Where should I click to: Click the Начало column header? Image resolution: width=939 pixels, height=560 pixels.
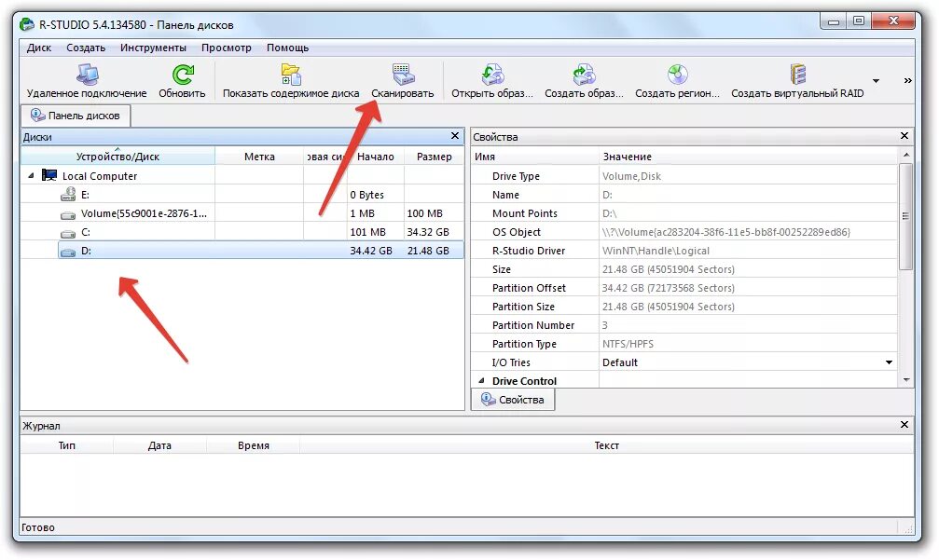click(x=376, y=157)
